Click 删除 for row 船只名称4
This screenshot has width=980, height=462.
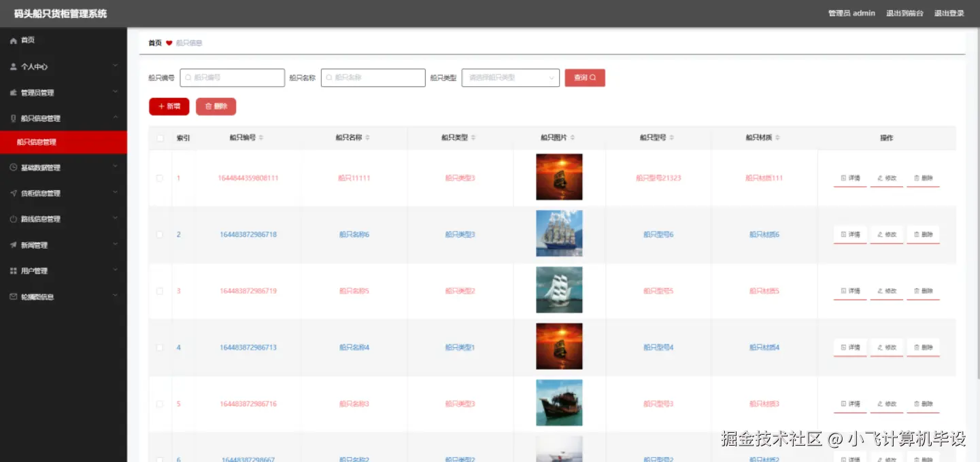click(923, 347)
